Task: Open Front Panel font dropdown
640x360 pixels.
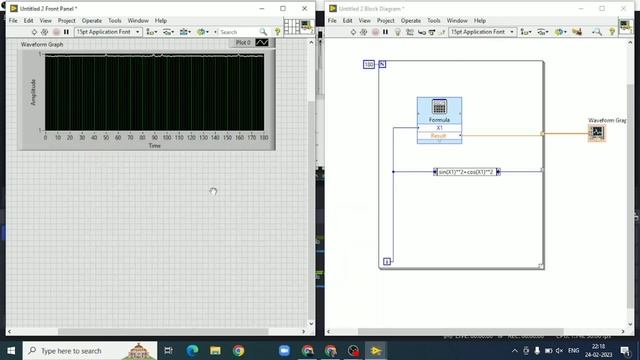Action: pos(108,32)
